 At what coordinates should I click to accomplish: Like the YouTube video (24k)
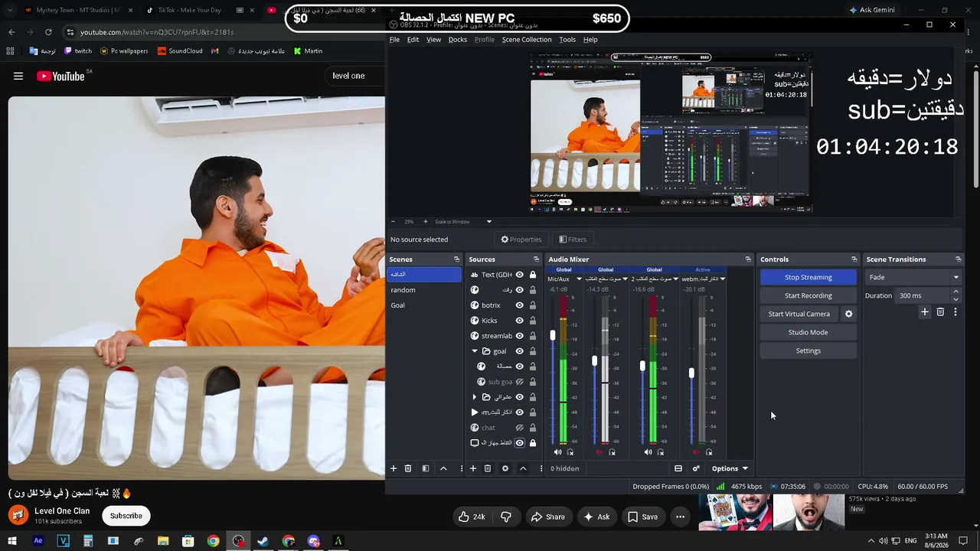tap(472, 517)
